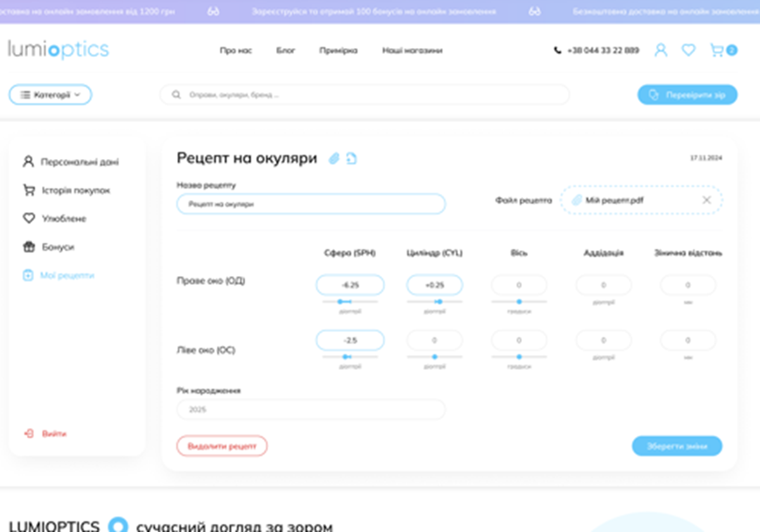Click the Мій рецепт.pdf file chip

tap(641, 200)
